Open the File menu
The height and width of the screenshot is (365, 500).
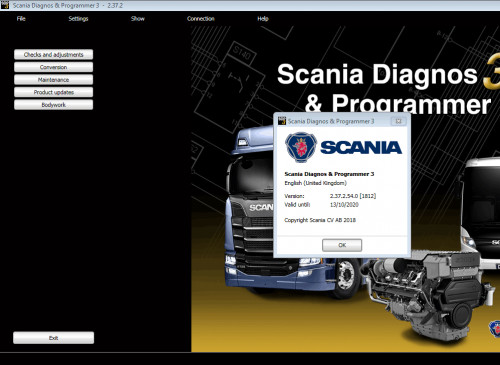pos(21,19)
